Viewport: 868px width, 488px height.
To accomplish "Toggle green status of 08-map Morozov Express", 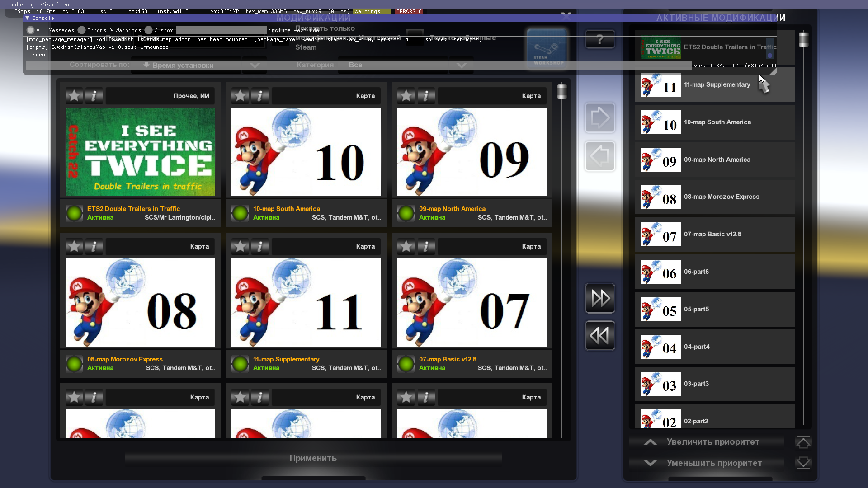I will 74,363.
